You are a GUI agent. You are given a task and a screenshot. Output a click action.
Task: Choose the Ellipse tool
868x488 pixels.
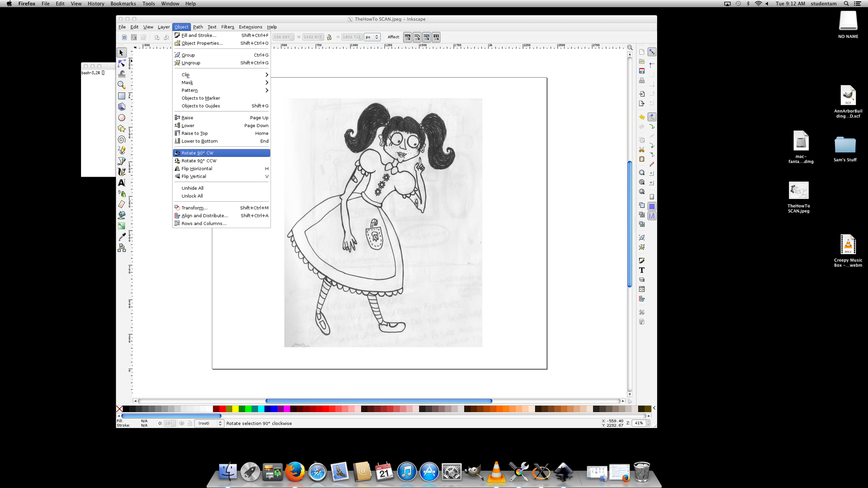(x=122, y=118)
